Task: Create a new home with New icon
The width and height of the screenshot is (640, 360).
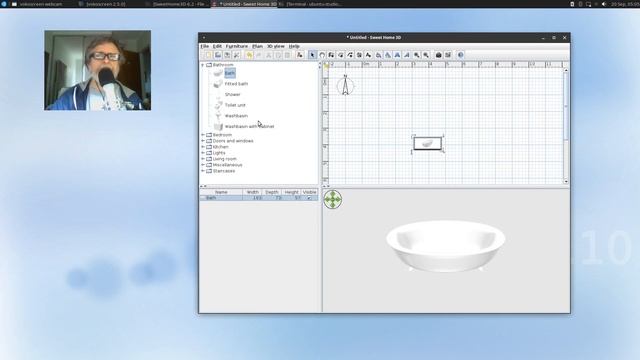Action: click(x=209, y=55)
